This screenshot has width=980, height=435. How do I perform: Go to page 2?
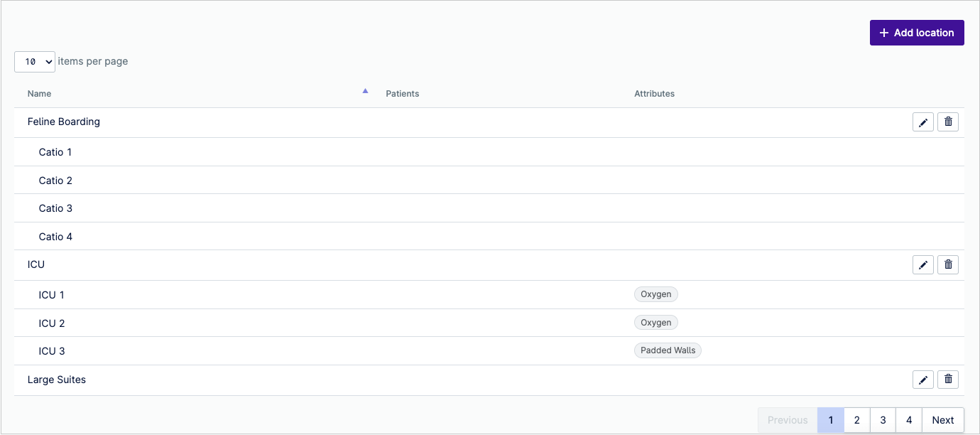pos(856,420)
